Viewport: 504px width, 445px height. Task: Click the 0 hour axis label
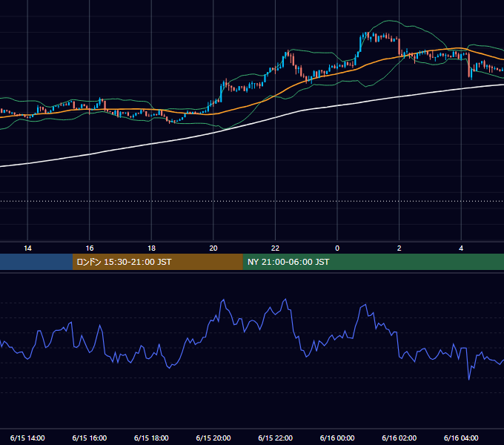(x=337, y=248)
